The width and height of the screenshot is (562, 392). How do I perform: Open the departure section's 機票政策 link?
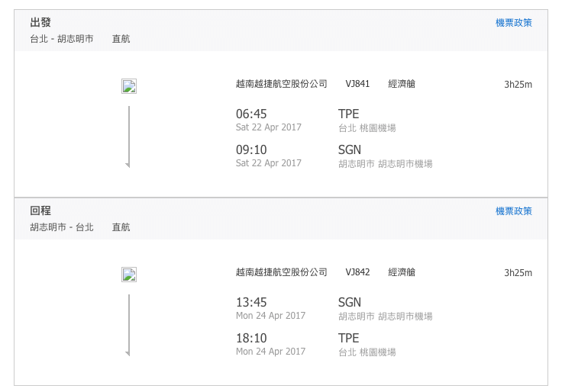[x=514, y=23]
